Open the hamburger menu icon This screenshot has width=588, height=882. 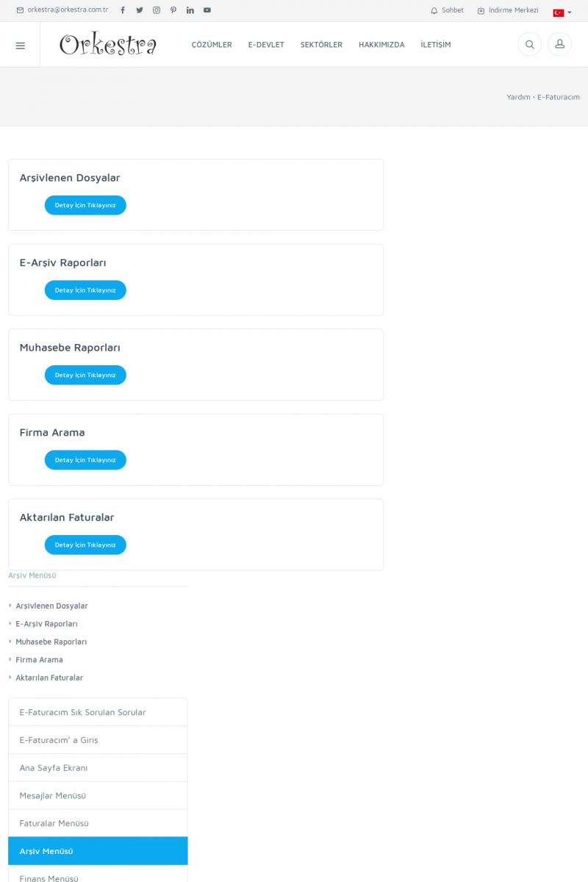click(x=20, y=45)
